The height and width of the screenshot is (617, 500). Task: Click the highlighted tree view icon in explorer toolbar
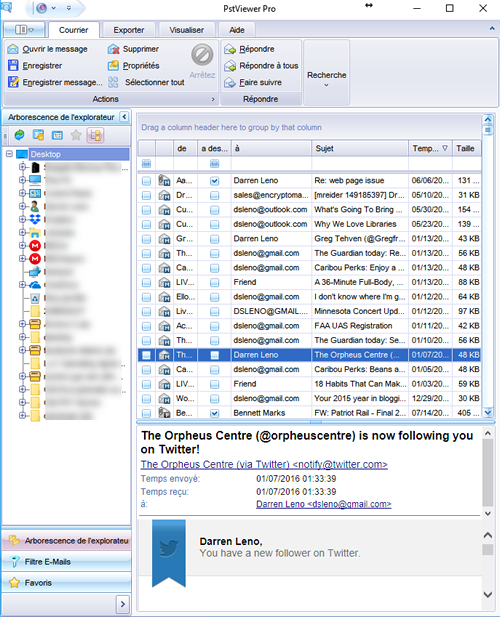(x=95, y=135)
